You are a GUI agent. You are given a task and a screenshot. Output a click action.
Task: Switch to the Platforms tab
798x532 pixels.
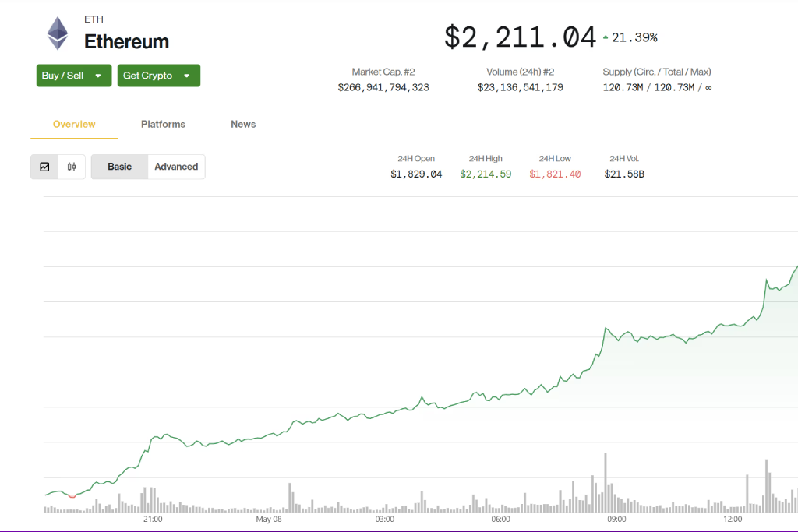point(163,124)
